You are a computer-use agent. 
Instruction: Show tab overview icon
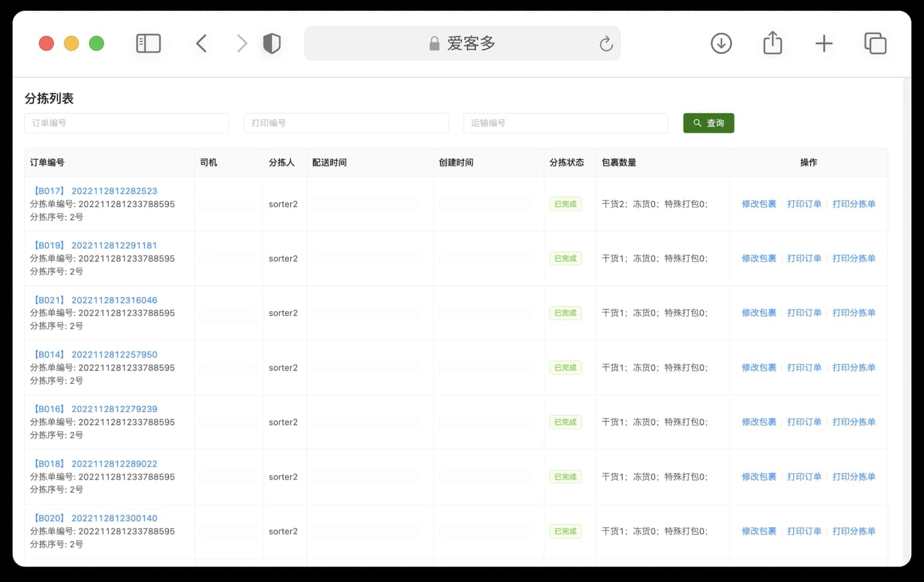tap(875, 43)
